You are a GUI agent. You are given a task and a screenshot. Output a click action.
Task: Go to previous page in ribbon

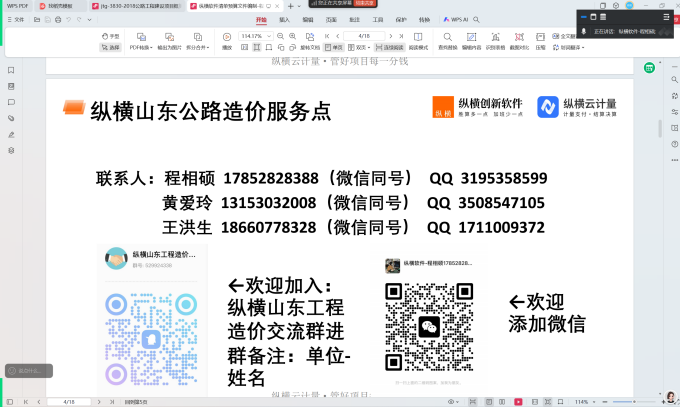tap(337, 36)
